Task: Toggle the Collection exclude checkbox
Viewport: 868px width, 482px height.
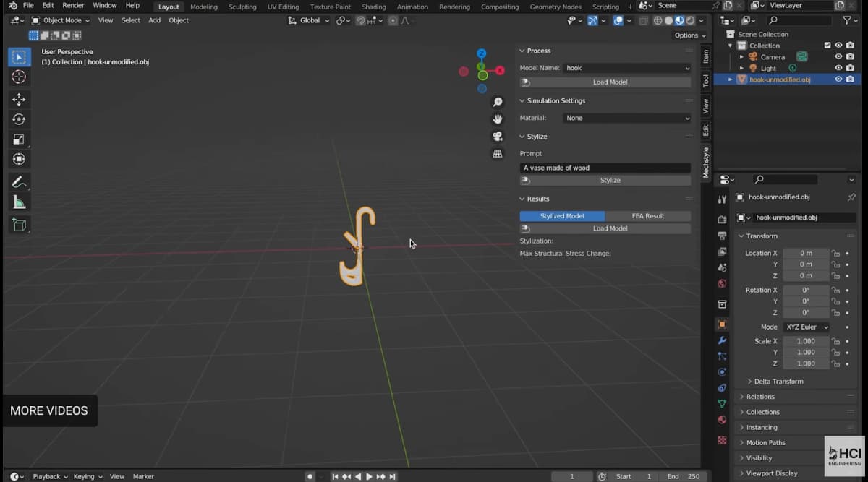Action: click(x=827, y=46)
